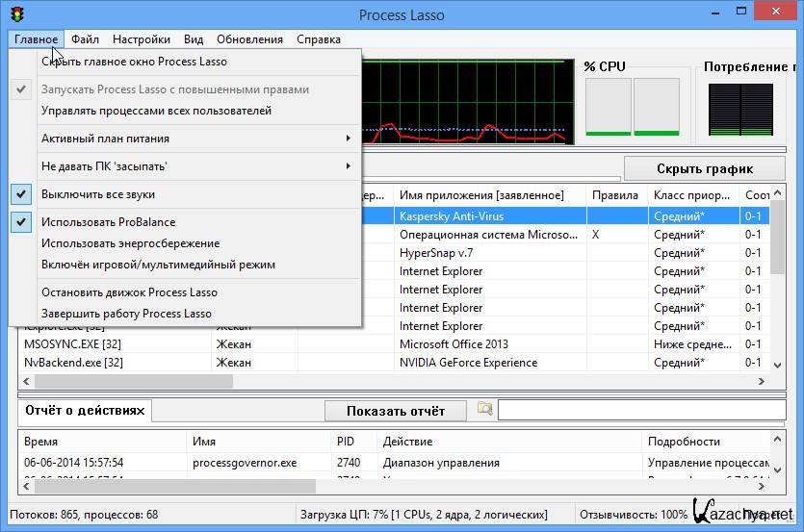Sort by Класс приоритета column header
Image resolution: width=804 pixels, height=532 pixels.
pos(690,195)
